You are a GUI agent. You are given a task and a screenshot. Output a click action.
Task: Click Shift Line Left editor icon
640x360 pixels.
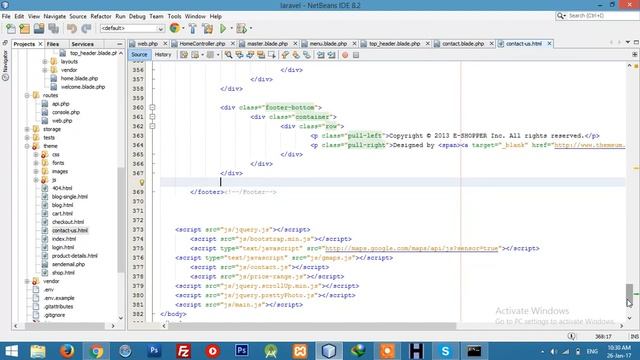pyautogui.click(x=321, y=55)
